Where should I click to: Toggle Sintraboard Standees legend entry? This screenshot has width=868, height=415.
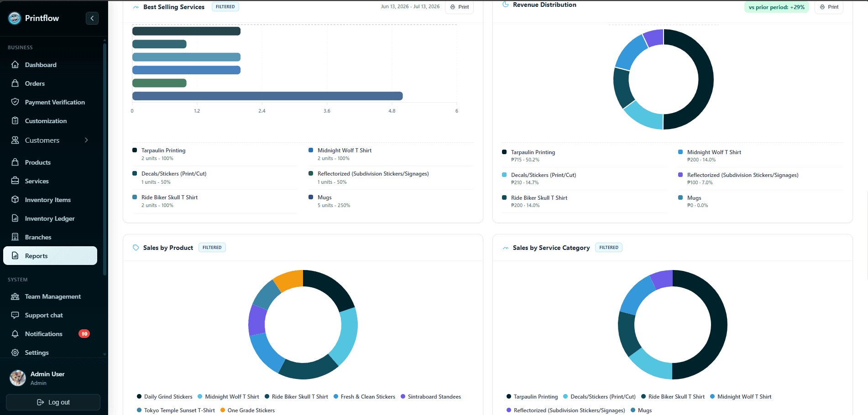pos(431,397)
